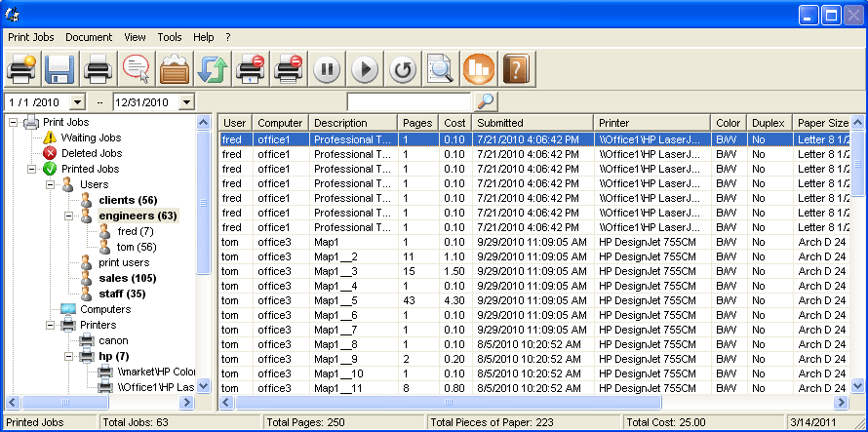The image size is (868, 432).
Task: Click tree panel scroll down arrow
Action: coord(203,385)
